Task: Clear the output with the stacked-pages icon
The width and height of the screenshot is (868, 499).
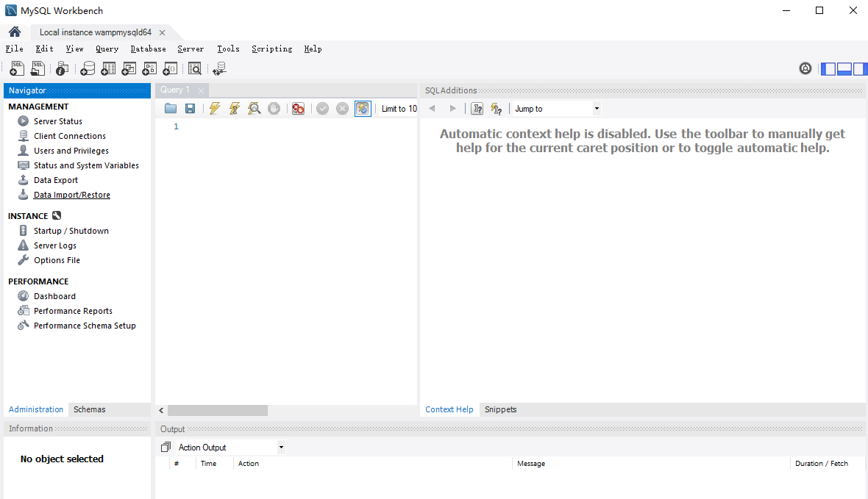Action: [166, 446]
